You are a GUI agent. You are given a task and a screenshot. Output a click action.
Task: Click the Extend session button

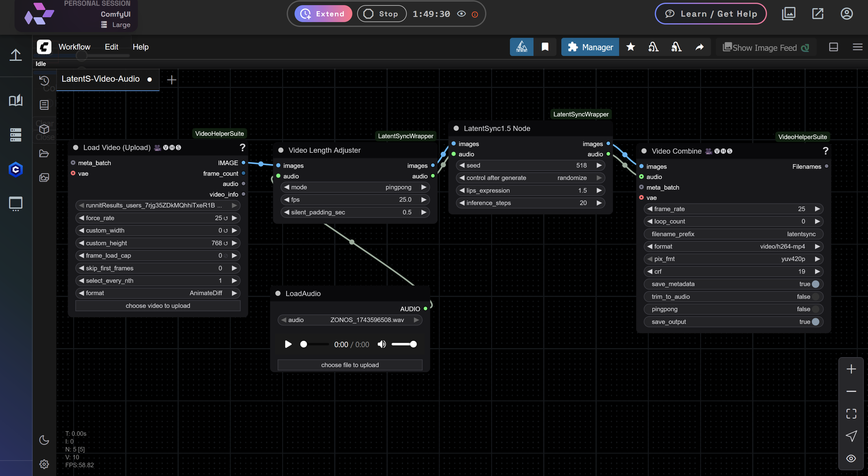[x=323, y=14]
